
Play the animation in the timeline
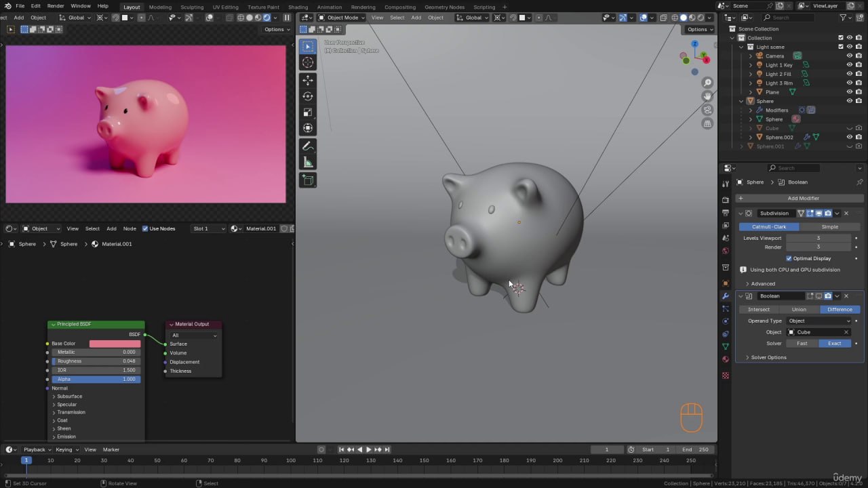[x=368, y=449]
